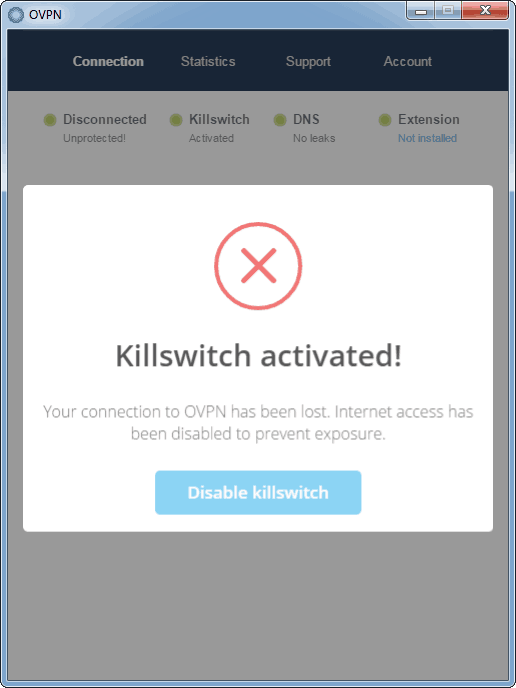Screen dimensions: 516x688
Task: Open the Account tab
Action: (x=408, y=61)
